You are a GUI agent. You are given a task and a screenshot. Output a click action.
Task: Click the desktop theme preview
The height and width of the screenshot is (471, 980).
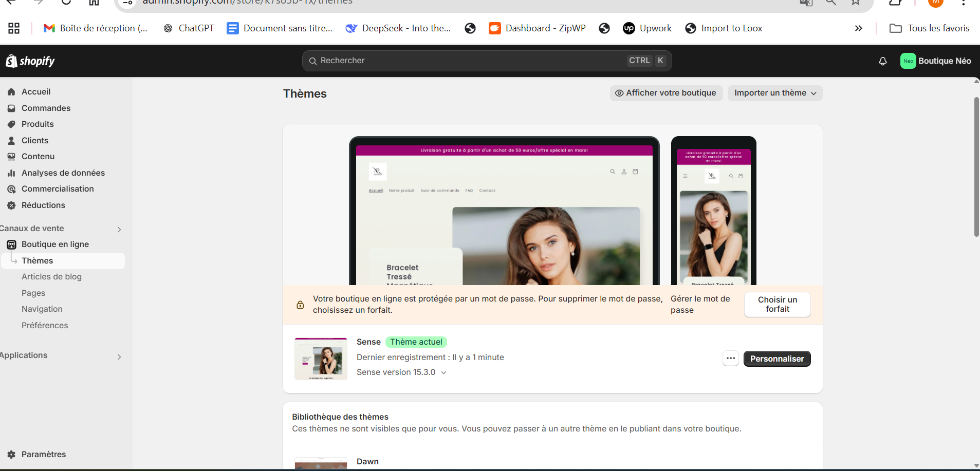(504, 211)
